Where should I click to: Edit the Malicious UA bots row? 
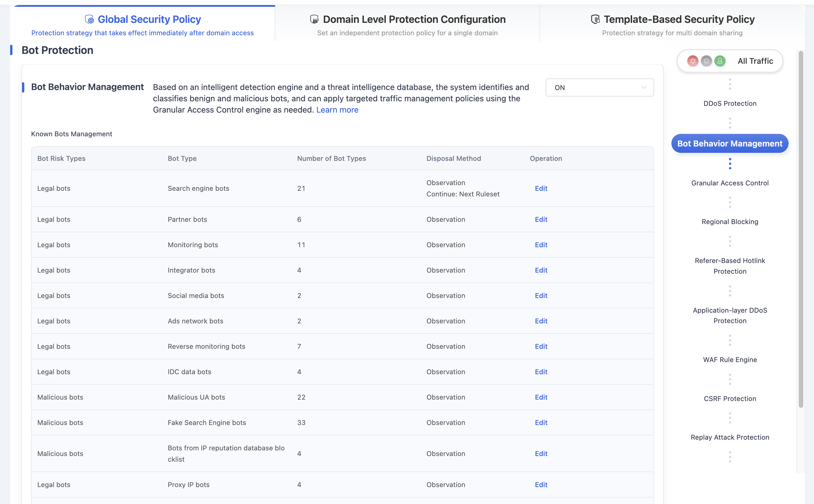click(x=541, y=397)
